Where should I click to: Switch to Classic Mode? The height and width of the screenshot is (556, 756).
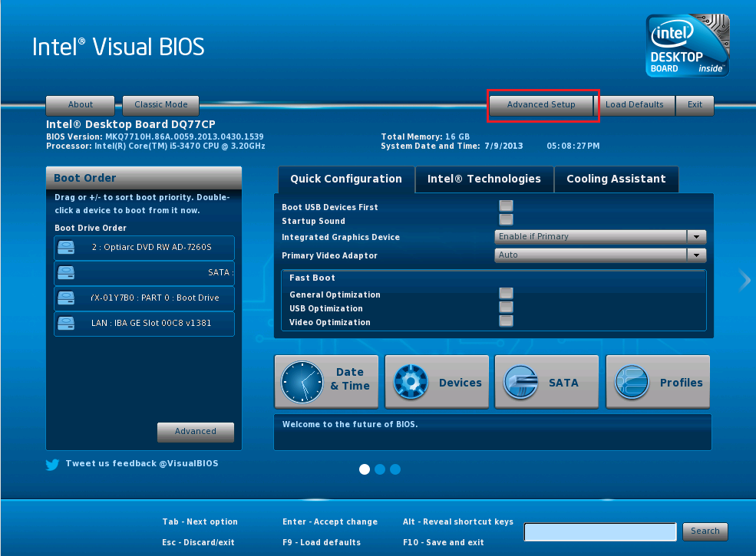click(x=160, y=105)
